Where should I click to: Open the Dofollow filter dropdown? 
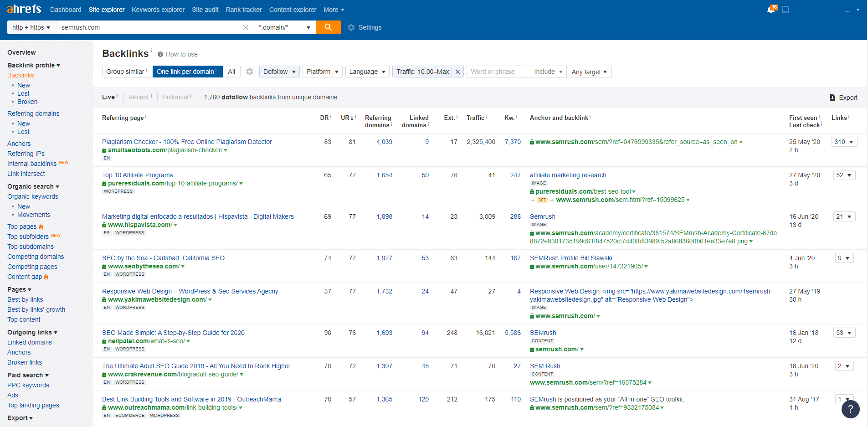tap(279, 72)
